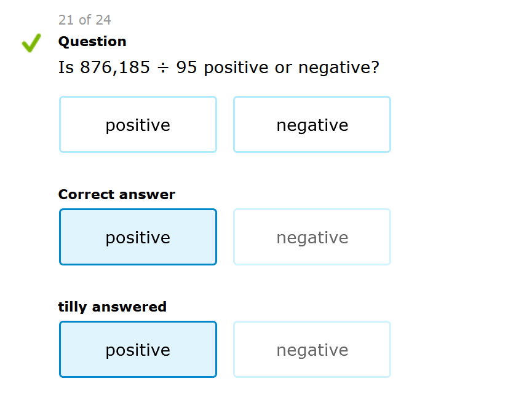Click the number 876,185 in the question
532x416 pixels.
pyautogui.click(x=115, y=68)
